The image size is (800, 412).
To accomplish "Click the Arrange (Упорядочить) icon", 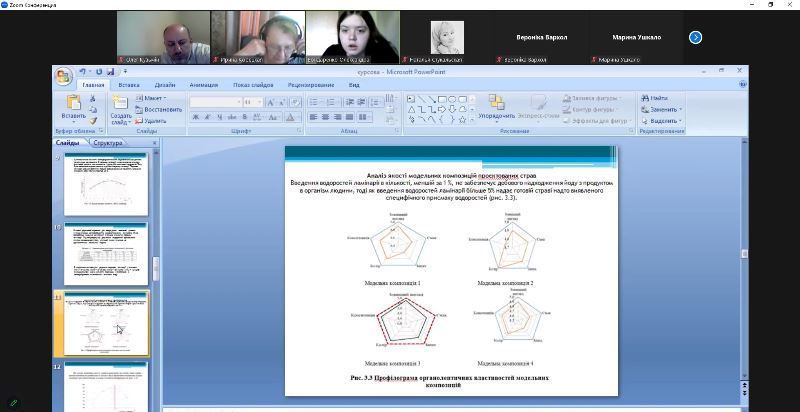I will 496,103.
